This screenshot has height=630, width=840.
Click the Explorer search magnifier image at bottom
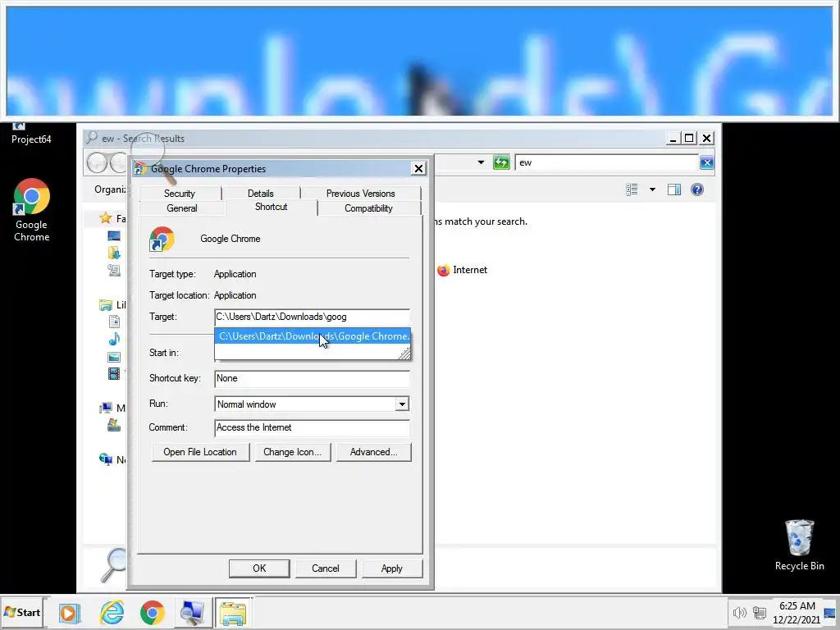(113, 565)
